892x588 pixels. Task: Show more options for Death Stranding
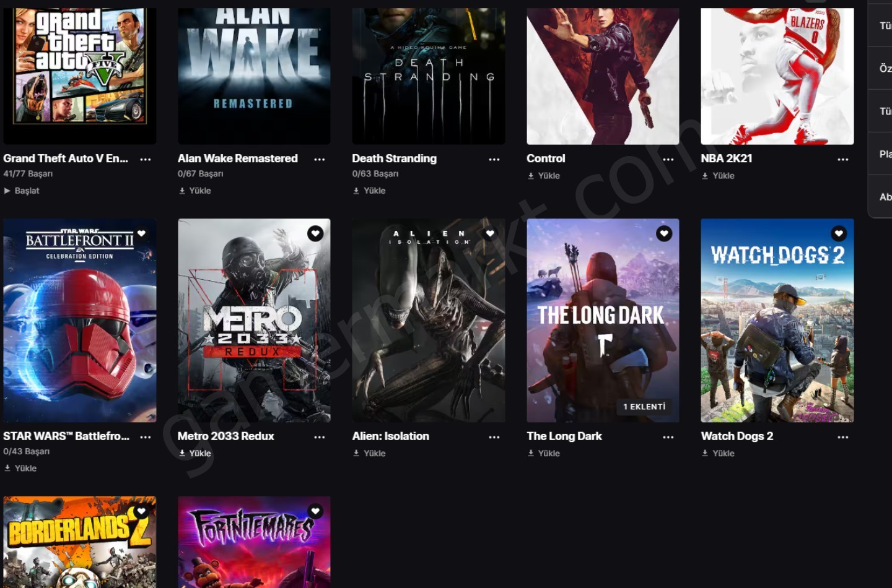pyautogui.click(x=494, y=159)
